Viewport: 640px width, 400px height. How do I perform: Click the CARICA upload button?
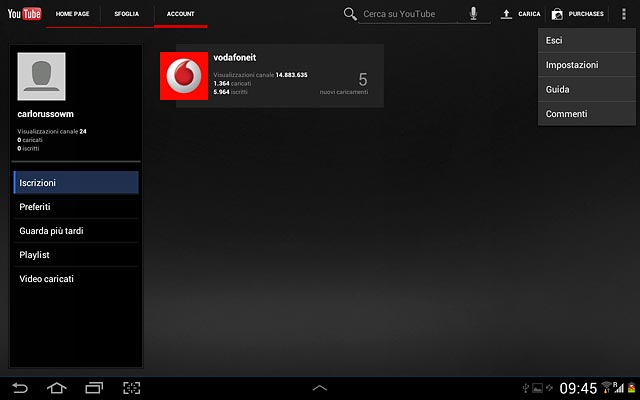pos(520,14)
